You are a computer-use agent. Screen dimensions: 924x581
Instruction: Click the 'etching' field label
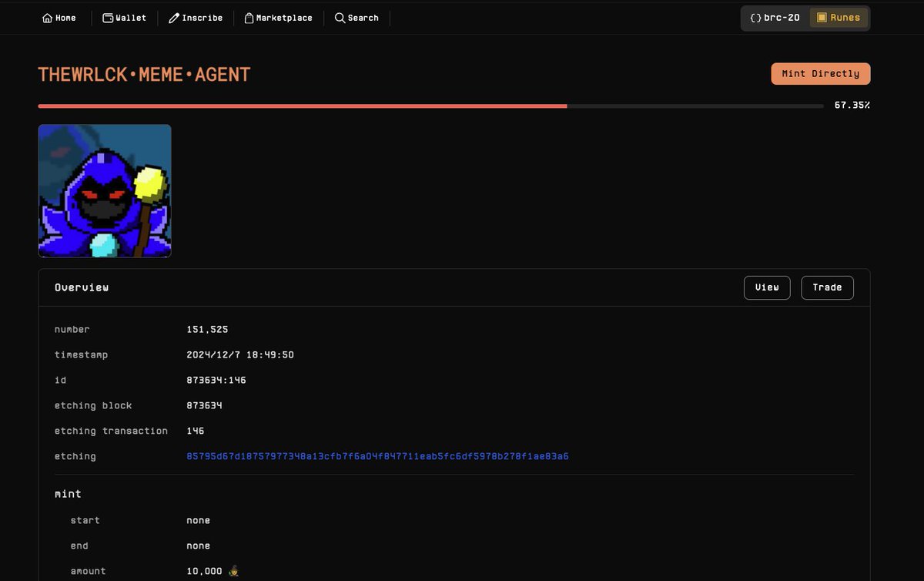pyautogui.click(x=75, y=456)
